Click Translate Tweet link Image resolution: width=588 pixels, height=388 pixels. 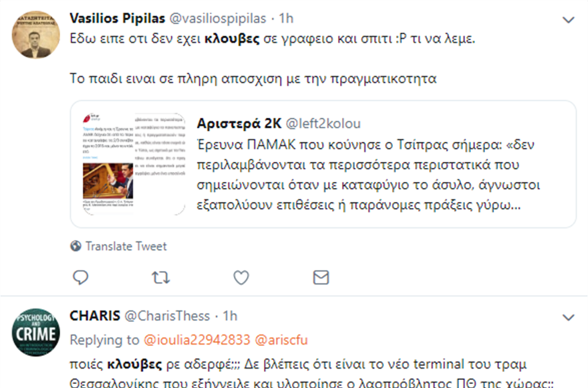point(126,246)
